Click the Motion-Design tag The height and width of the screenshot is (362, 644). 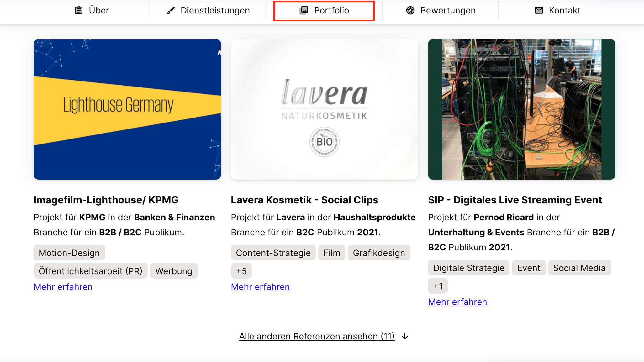tap(69, 253)
